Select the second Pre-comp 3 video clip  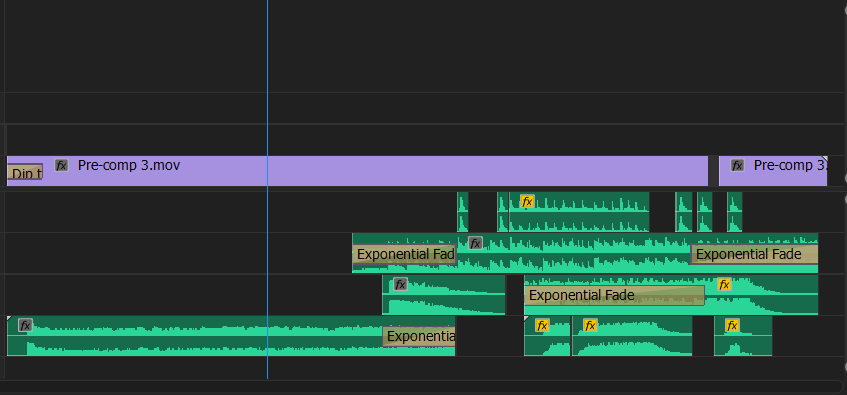pyautogui.click(x=773, y=171)
